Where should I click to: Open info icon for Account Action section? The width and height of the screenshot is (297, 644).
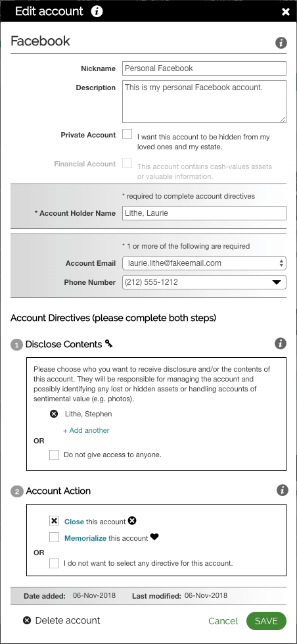pos(283,490)
